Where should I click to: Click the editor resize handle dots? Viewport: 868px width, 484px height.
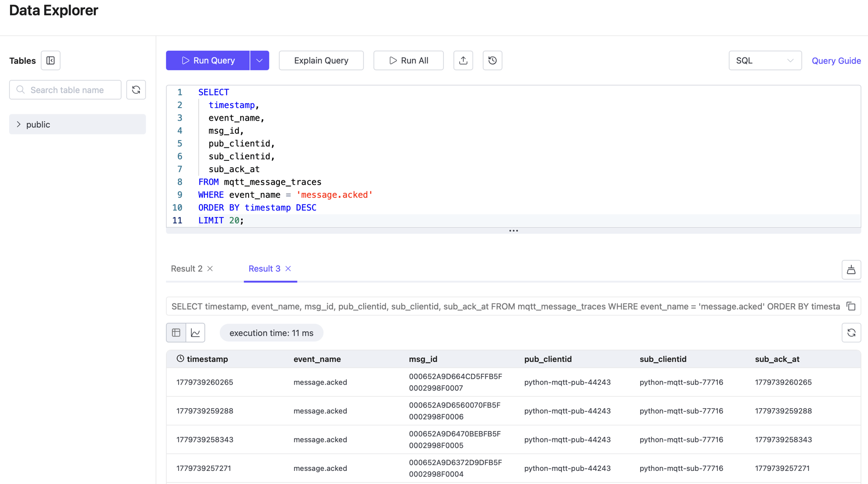pos(514,230)
